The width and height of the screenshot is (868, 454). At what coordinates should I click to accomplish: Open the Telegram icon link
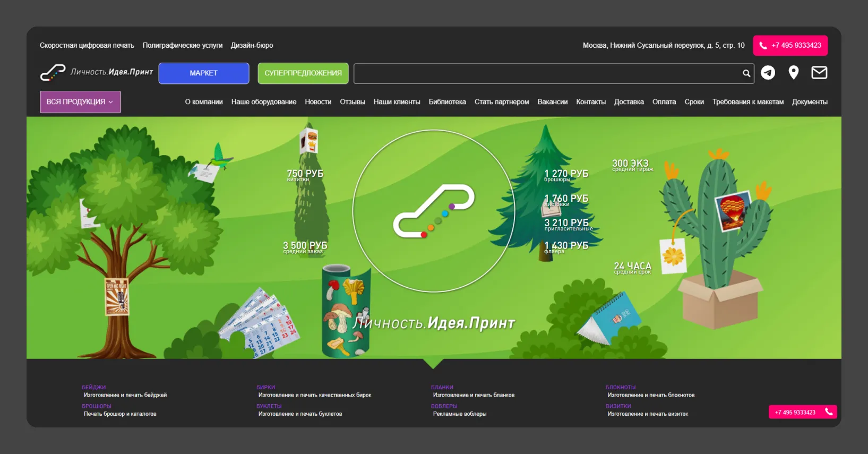point(768,73)
